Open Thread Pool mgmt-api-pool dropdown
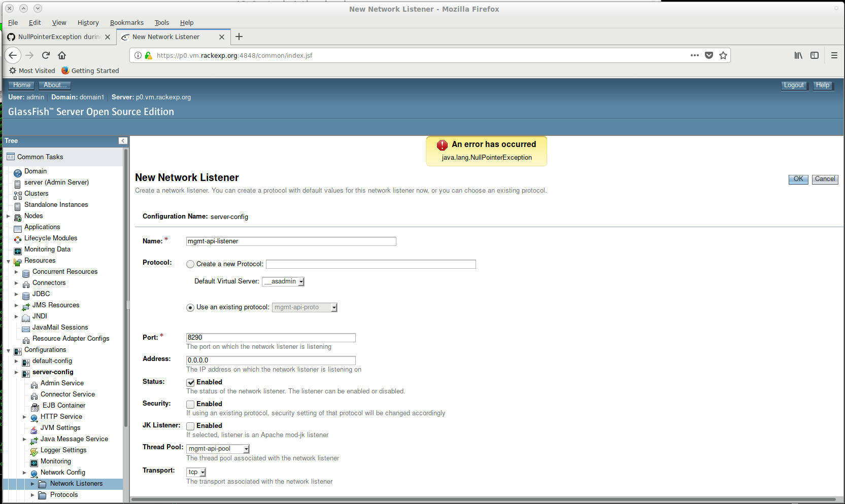 pos(218,449)
